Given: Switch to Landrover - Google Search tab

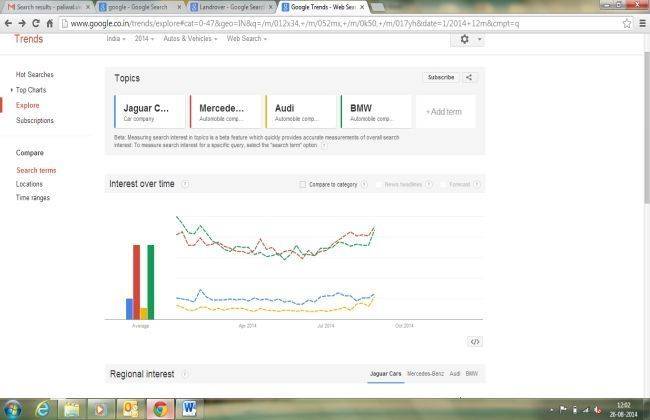Looking at the screenshot, I should [230, 7].
